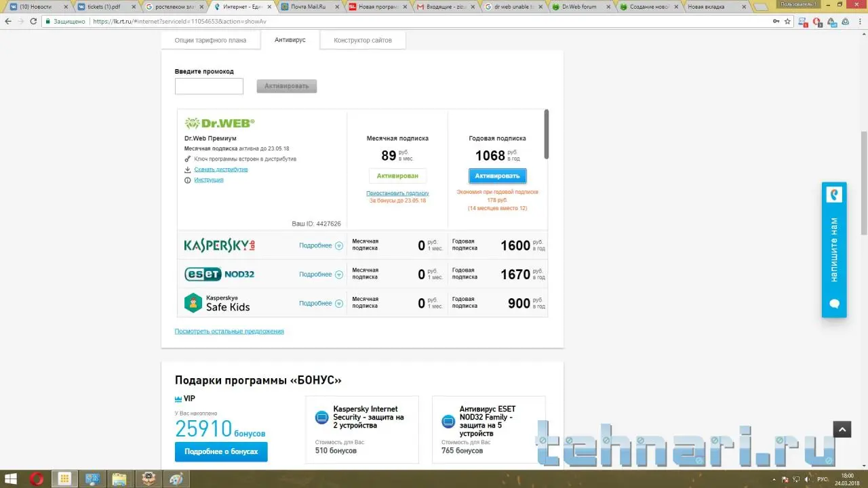Bookmark this page with the star icon
Image resolution: width=868 pixels, height=488 pixels.
click(787, 21)
